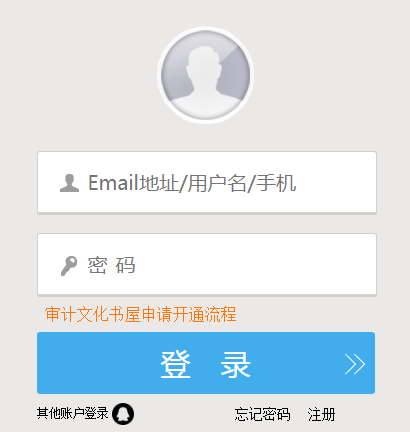The image size is (410, 432).
Task: Click the blue 登录 button
Action: (x=206, y=363)
